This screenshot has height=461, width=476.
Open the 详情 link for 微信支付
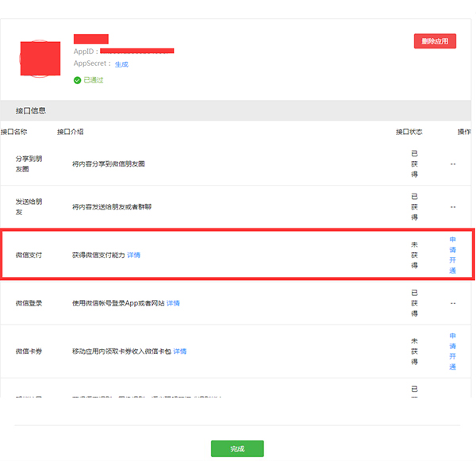[134, 255]
